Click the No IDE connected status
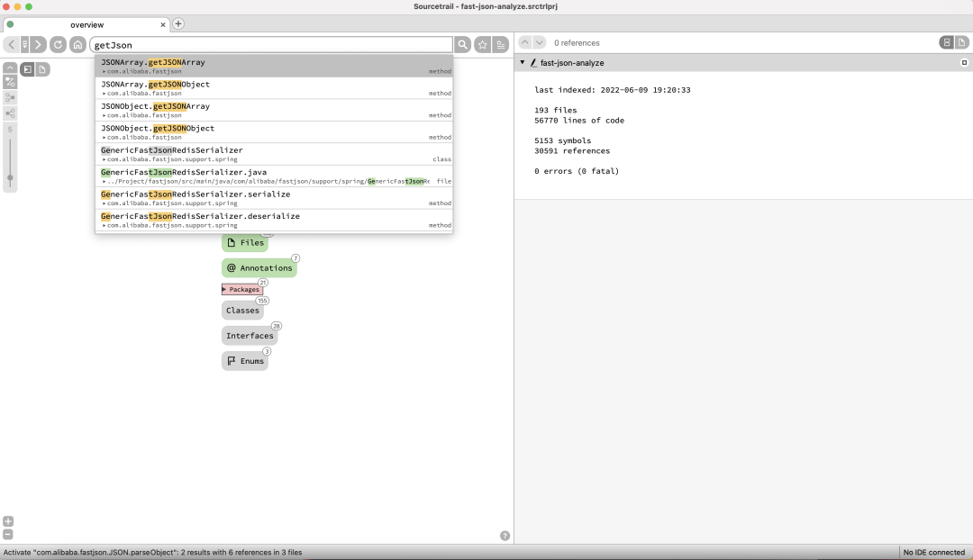Image resolution: width=973 pixels, height=560 pixels. [934, 552]
